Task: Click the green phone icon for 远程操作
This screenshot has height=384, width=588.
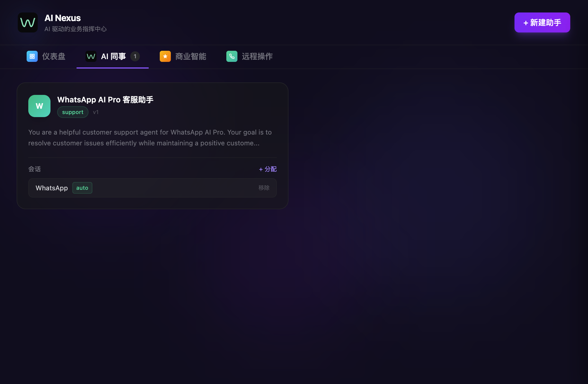Action: (232, 56)
